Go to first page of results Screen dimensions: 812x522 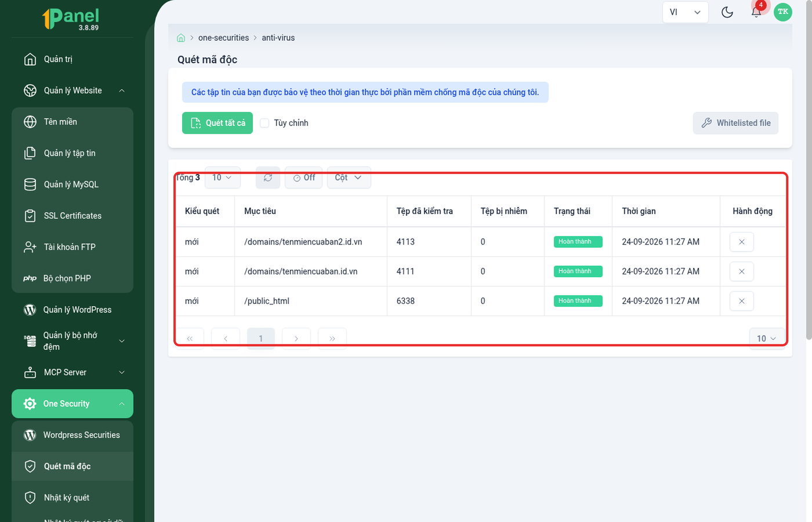pos(190,339)
